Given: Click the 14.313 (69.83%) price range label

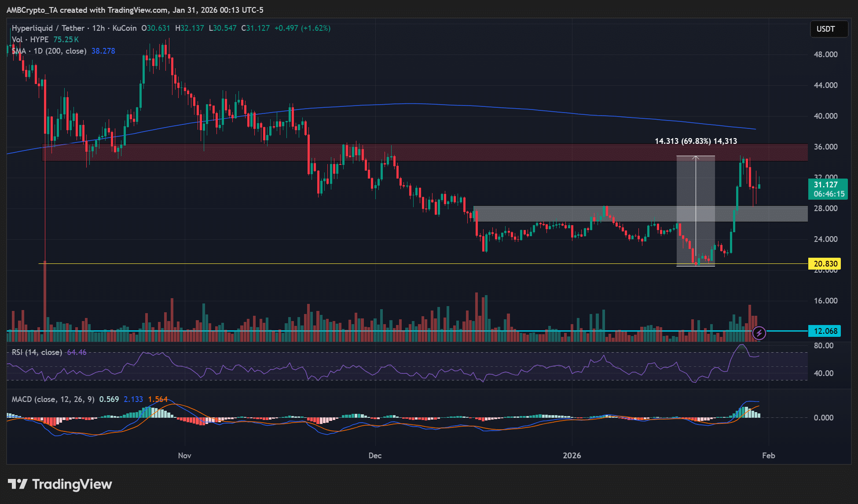Looking at the screenshot, I should click(x=696, y=141).
